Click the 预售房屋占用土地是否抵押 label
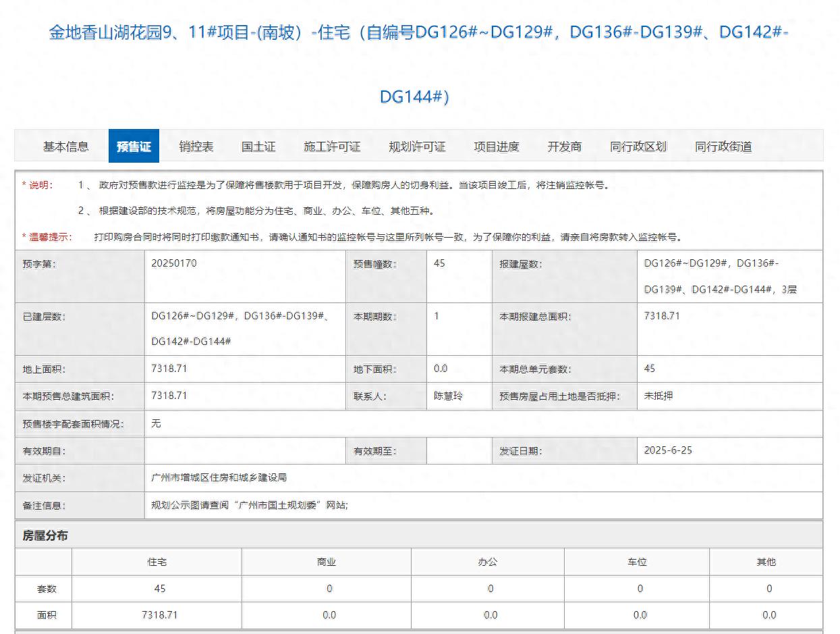Screen dimensions: 840x634 coord(559,396)
